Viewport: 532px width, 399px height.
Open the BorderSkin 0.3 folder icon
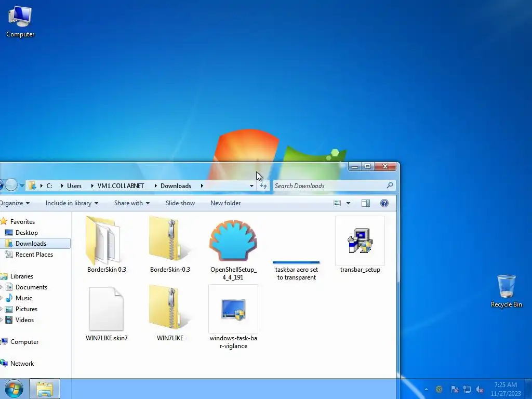(103, 241)
